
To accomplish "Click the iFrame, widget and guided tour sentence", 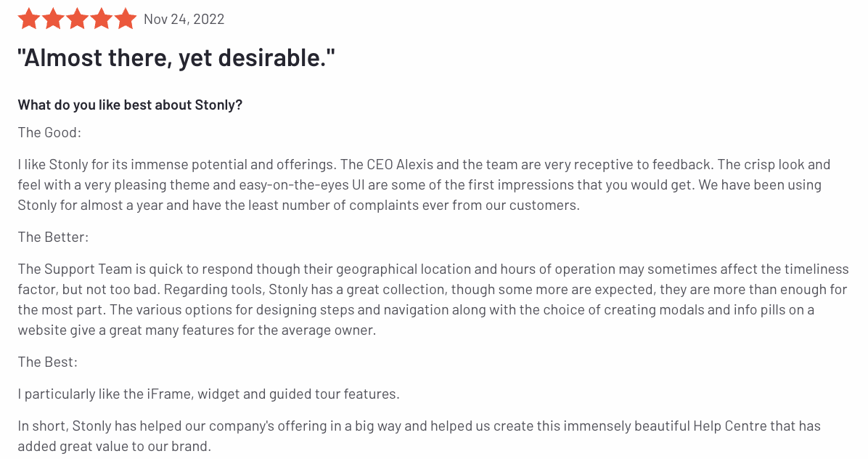I will 209,394.
